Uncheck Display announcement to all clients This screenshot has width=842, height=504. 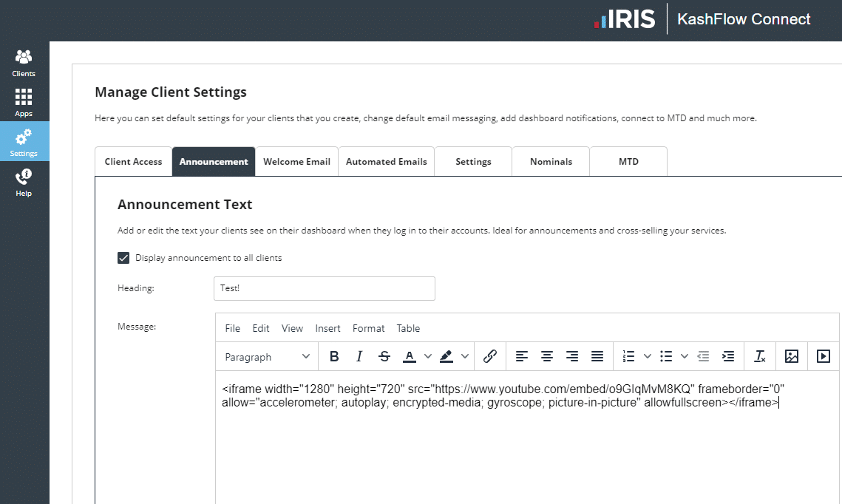pyautogui.click(x=124, y=258)
